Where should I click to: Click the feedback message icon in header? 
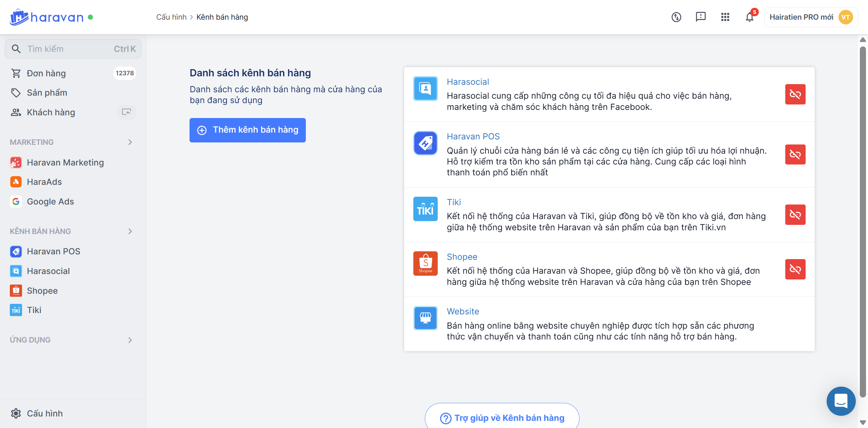tap(701, 17)
